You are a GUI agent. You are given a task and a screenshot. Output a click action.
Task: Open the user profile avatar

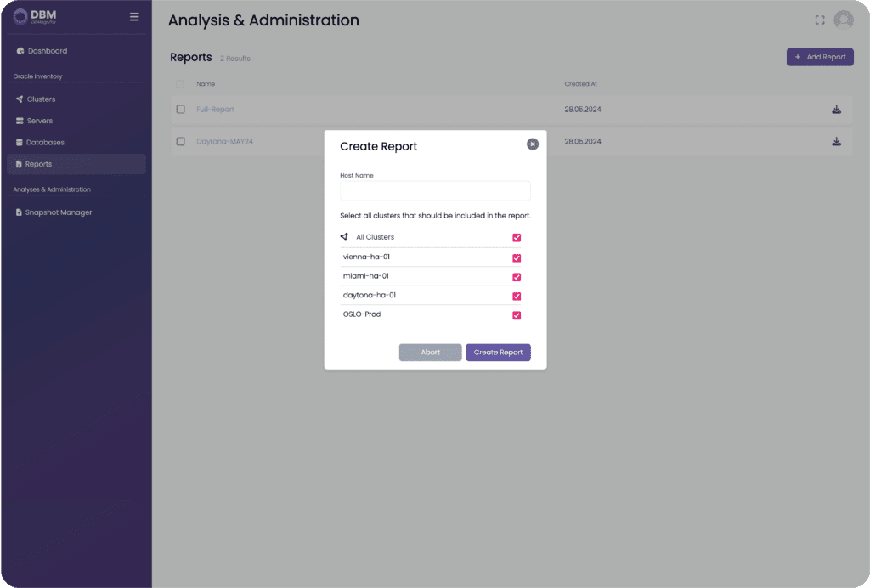coord(844,20)
